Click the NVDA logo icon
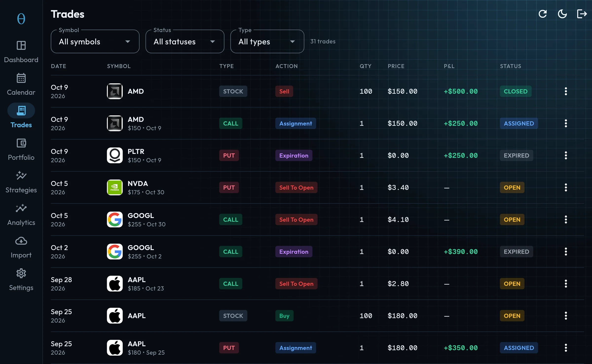The width and height of the screenshot is (592, 364). (x=115, y=187)
